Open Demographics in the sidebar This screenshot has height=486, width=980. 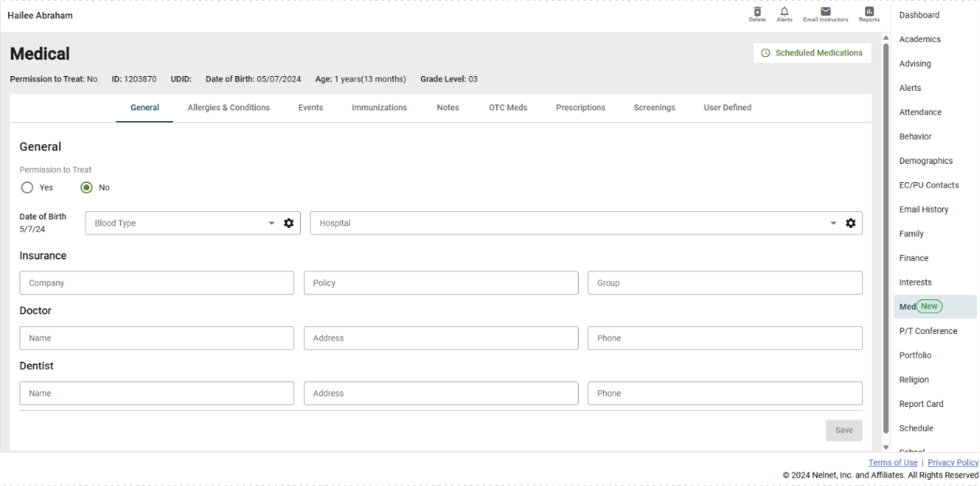click(925, 161)
